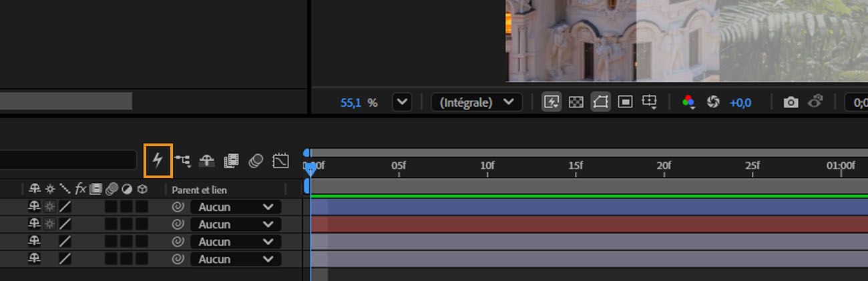Open Aucun parent dropdown on bottom layer

point(236,259)
